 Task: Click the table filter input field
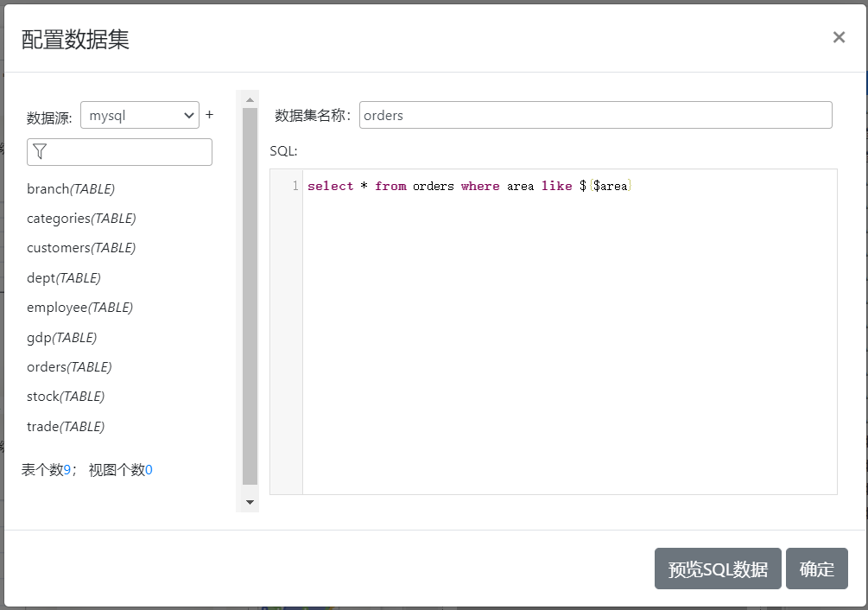coord(119,152)
